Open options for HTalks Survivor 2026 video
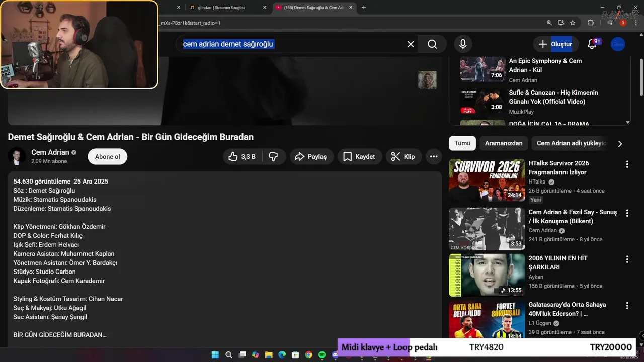 tap(627, 164)
